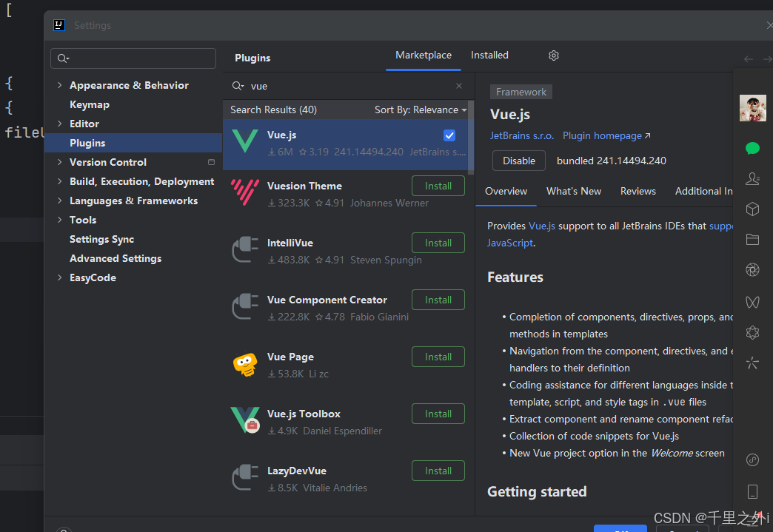This screenshot has width=773, height=532.
Task: Select the LazyDevVue plugin name
Action: (x=297, y=471)
